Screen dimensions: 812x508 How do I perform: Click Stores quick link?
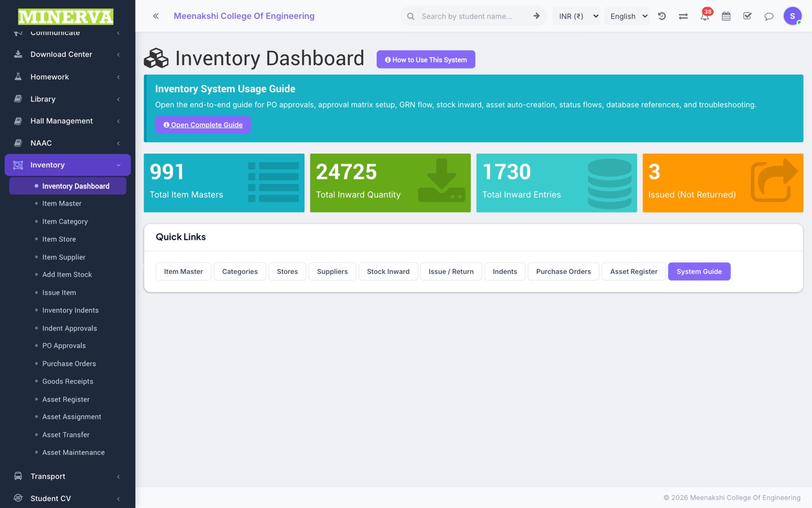tap(287, 271)
